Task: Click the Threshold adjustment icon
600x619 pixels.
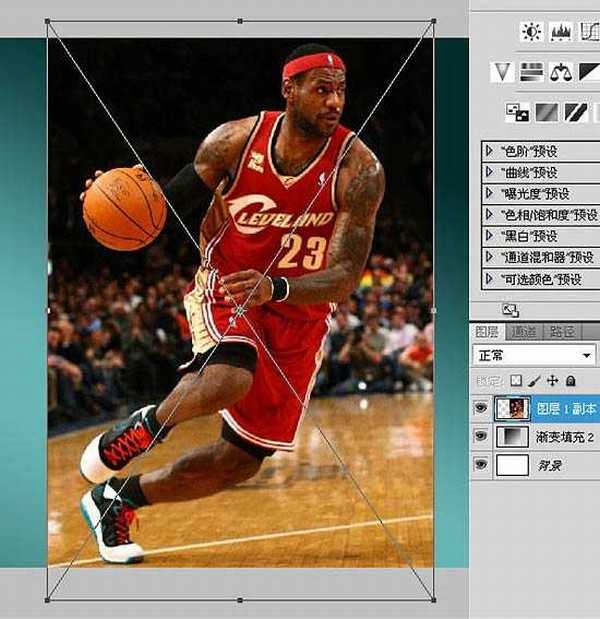Action: 574,112
